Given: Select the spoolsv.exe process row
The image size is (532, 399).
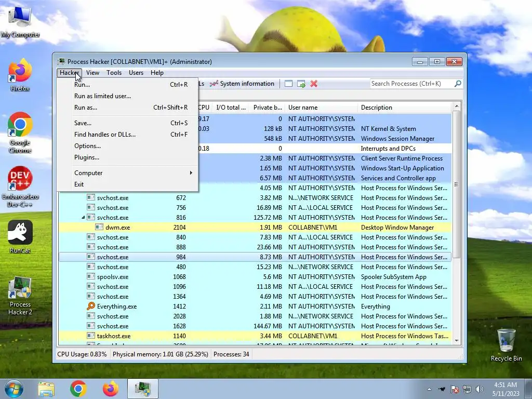Looking at the screenshot, I should coord(255,277).
